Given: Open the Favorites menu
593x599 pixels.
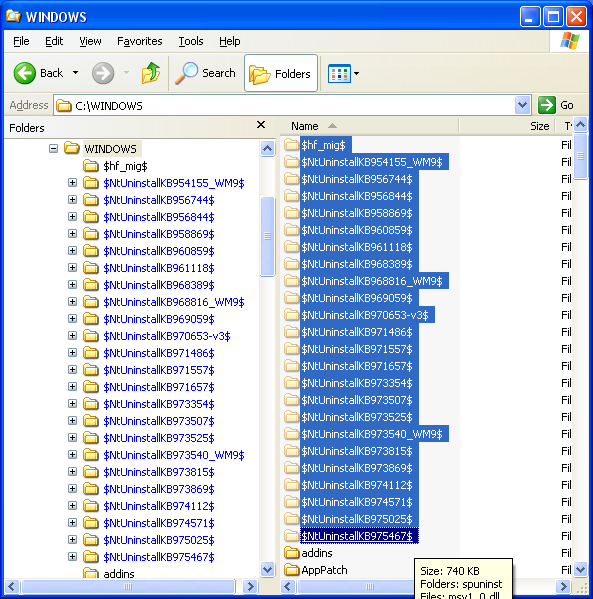Looking at the screenshot, I should tap(139, 41).
